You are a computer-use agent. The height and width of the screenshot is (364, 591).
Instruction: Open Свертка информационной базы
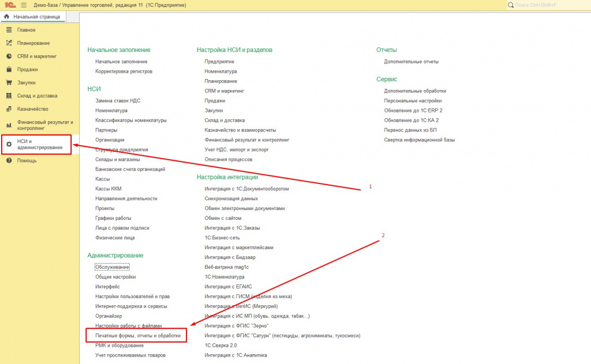pos(419,140)
